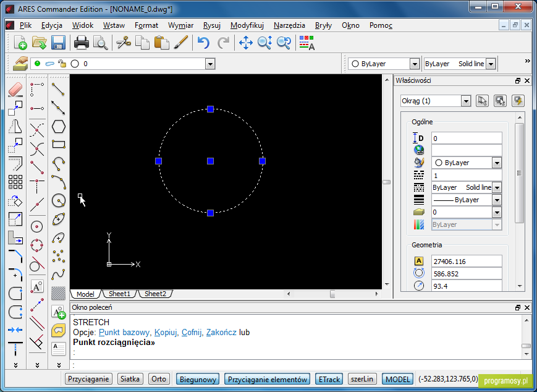Expand the Okrąg (1) selection dropdown

coord(465,101)
